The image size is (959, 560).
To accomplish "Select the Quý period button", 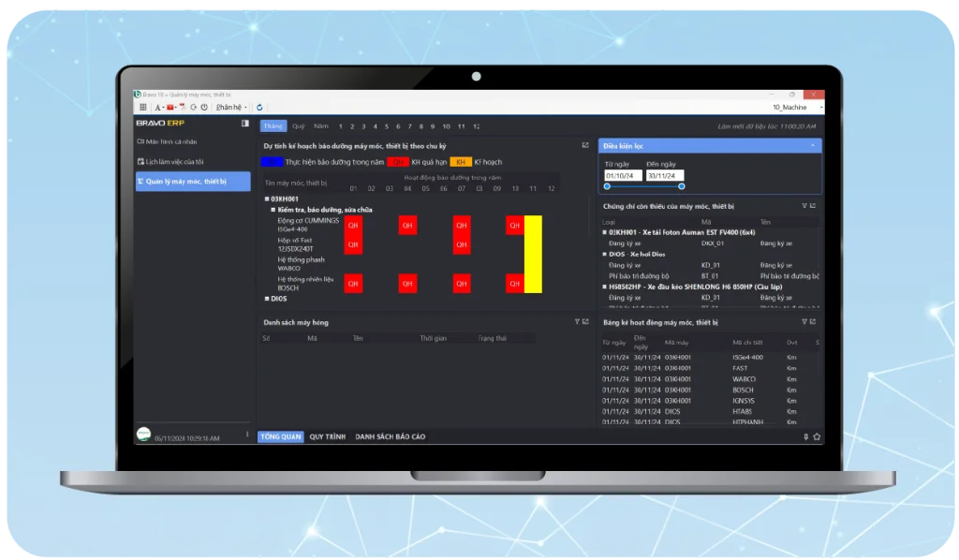I will click(298, 125).
